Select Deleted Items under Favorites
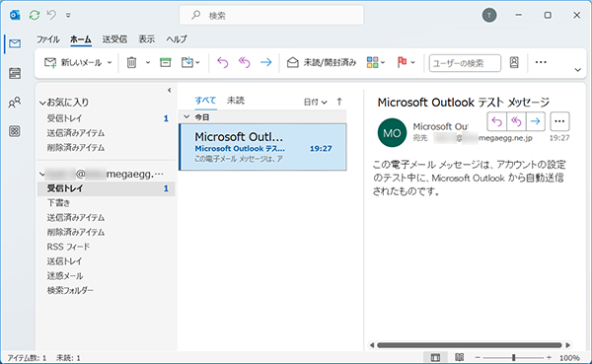The width and height of the screenshot is (592, 364). click(106, 148)
